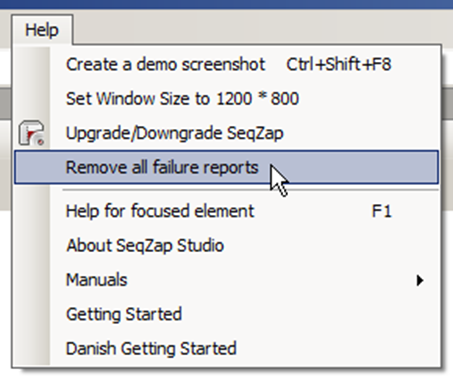Close the open Help menu via its title

pyautogui.click(x=42, y=30)
